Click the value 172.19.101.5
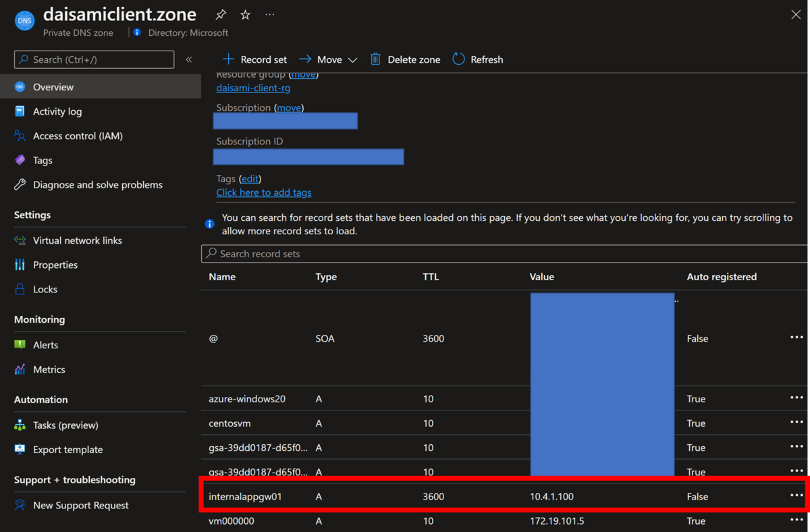810x532 pixels. (x=557, y=521)
